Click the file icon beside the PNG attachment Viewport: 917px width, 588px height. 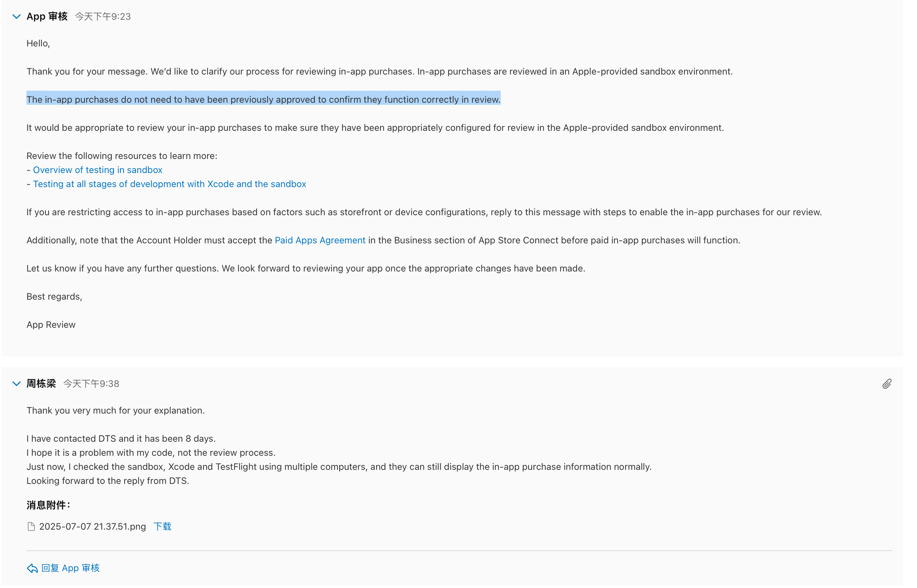point(31,526)
